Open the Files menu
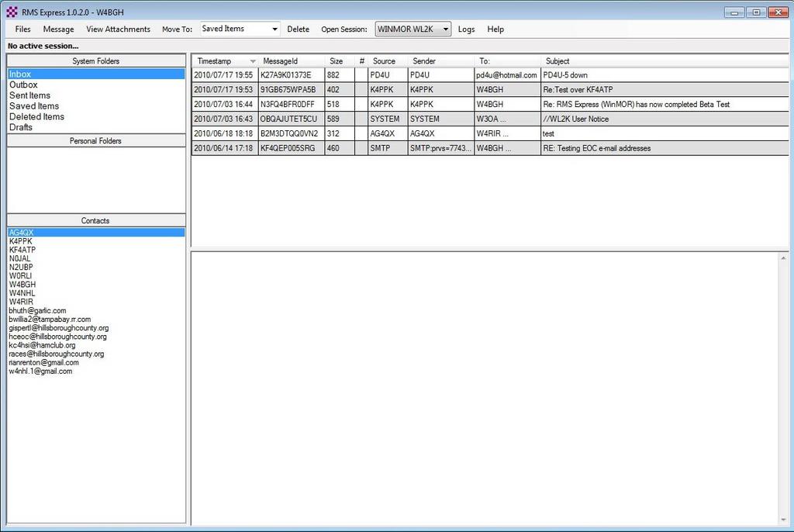The image size is (794, 532). (22, 29)
